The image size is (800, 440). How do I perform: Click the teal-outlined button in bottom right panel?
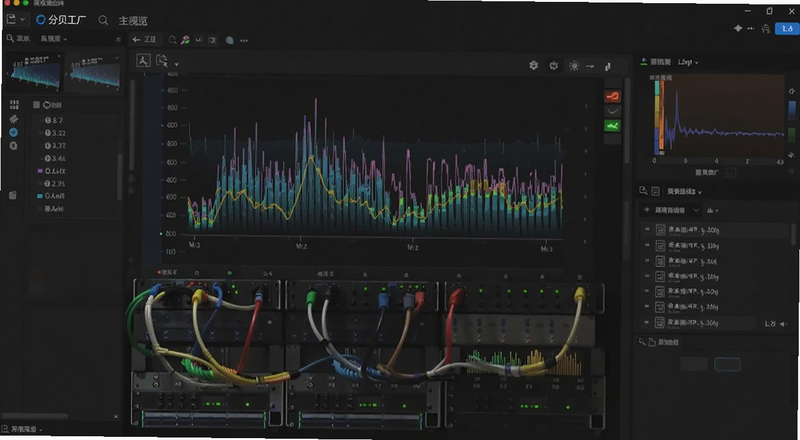(x=727, y=364)
